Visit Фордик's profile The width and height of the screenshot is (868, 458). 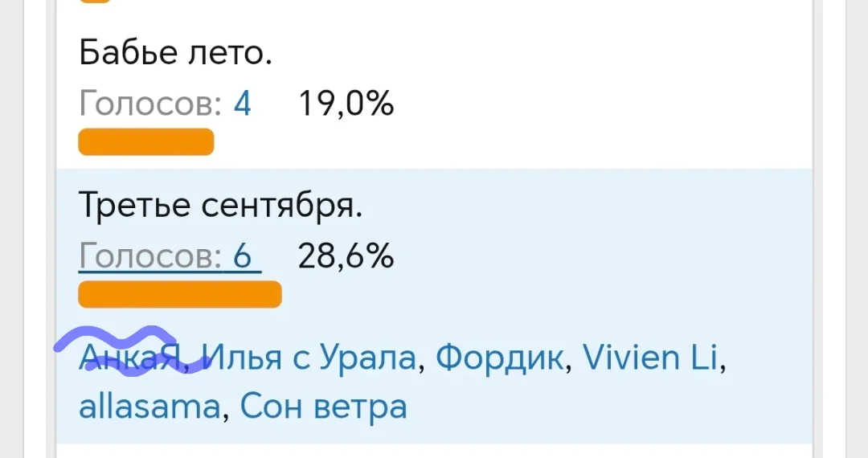499,358
